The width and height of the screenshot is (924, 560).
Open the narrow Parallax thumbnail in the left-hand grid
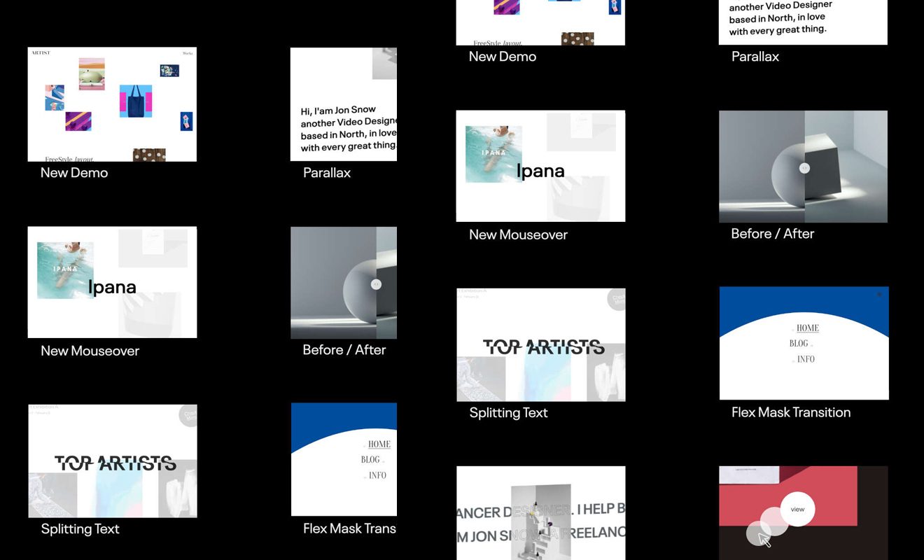[344, 104]
